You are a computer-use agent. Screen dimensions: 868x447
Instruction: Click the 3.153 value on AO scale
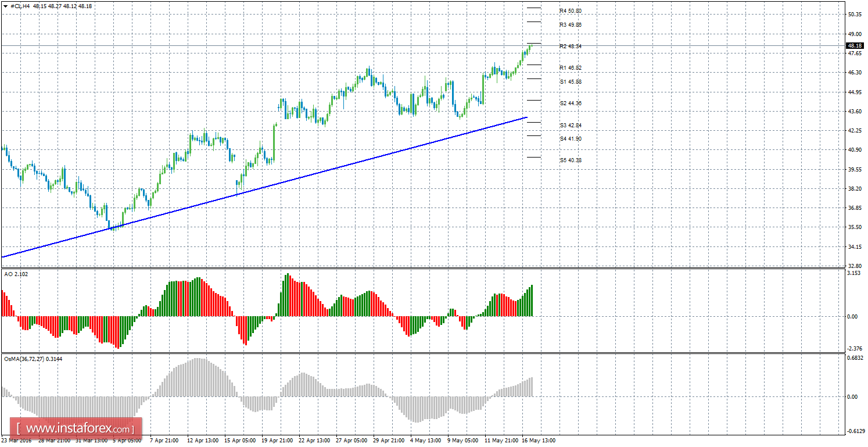click(x=853, y=273)
